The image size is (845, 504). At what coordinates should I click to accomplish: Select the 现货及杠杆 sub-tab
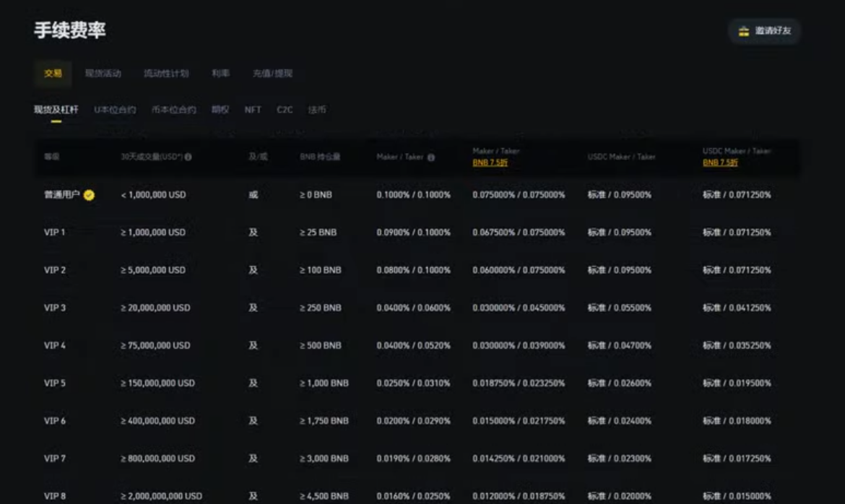click(56, 110)
